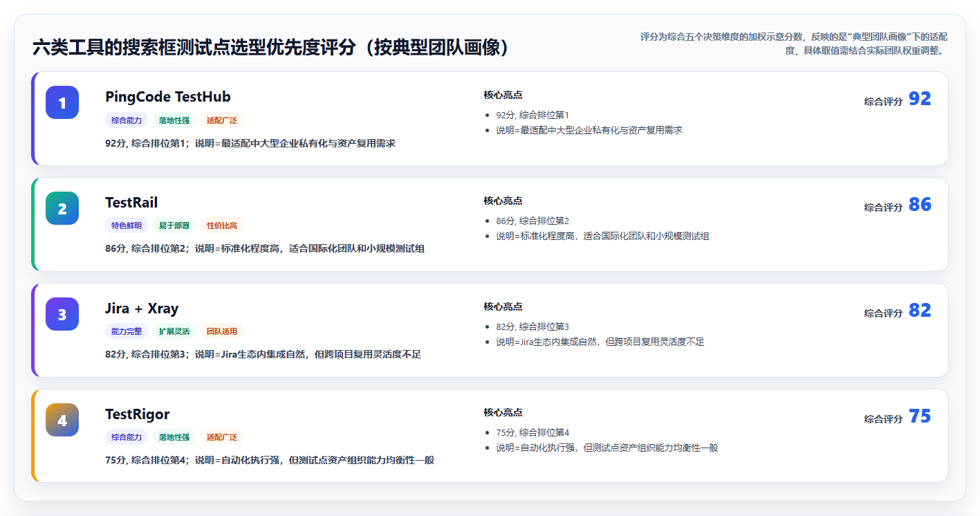Click bullet 75分, 综合排位第4

533,432
